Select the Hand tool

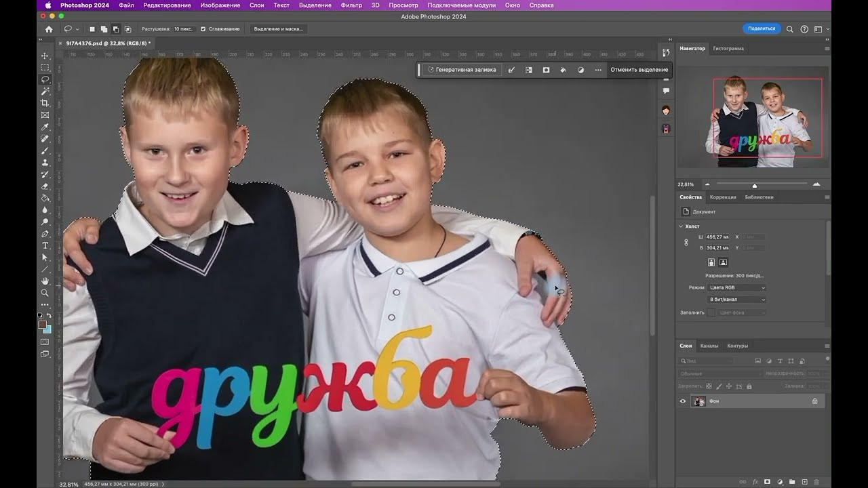[x=45, y=281]
